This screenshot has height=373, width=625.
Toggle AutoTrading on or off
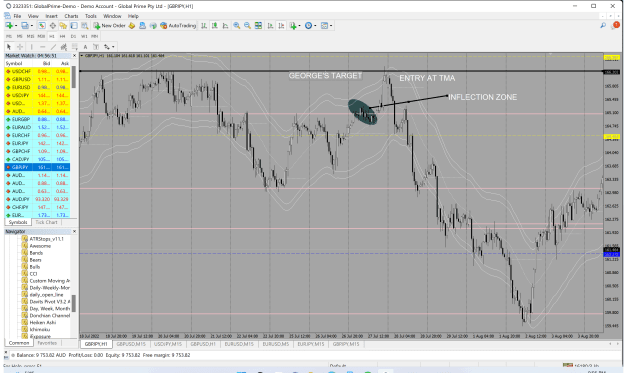178,26
